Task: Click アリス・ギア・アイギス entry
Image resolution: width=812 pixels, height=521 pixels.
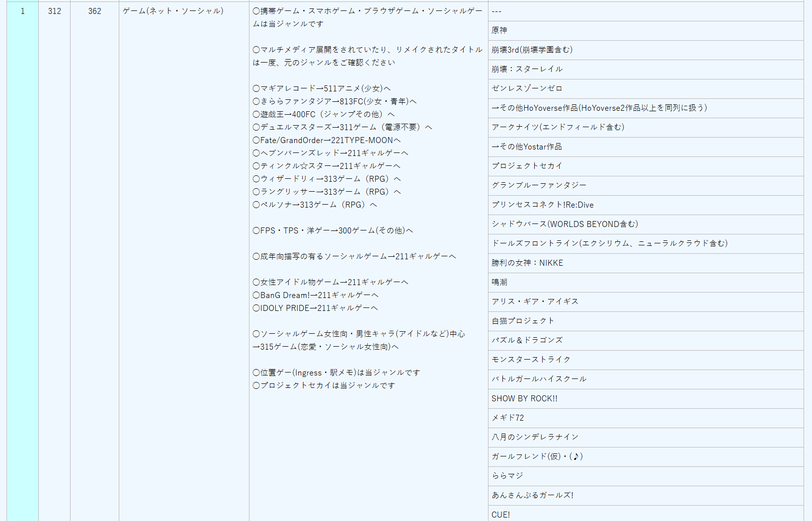Action: point(646,301)
